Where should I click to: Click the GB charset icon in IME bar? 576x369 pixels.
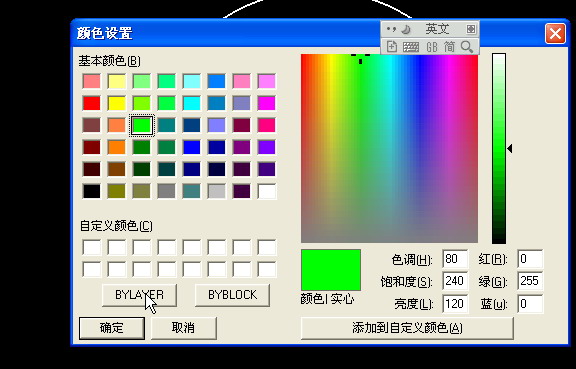(432, 47)
